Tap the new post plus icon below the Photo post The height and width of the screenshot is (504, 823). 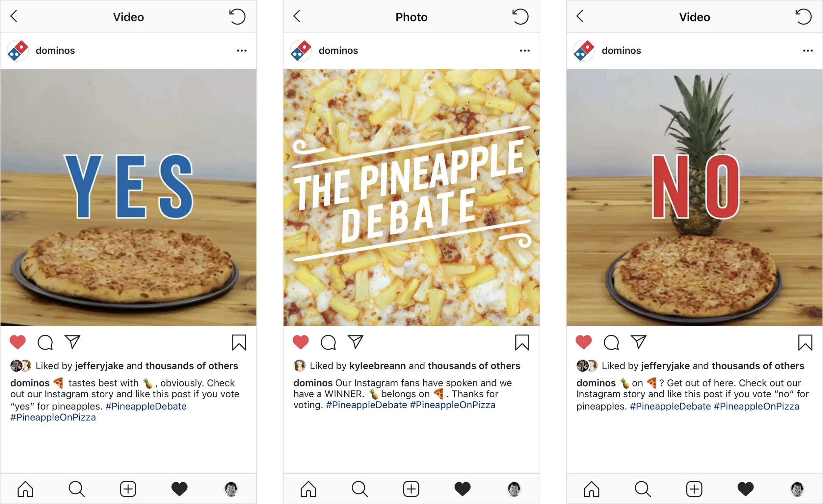[x=411, y=489]
